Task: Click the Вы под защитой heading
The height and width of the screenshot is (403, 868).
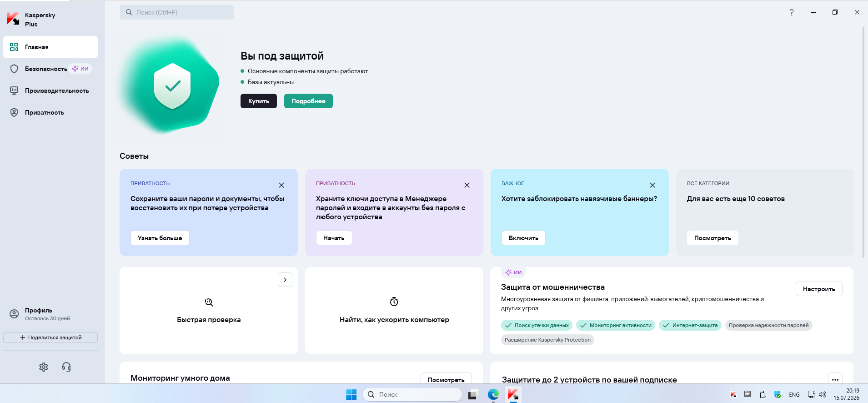Action: click(282, 56)
